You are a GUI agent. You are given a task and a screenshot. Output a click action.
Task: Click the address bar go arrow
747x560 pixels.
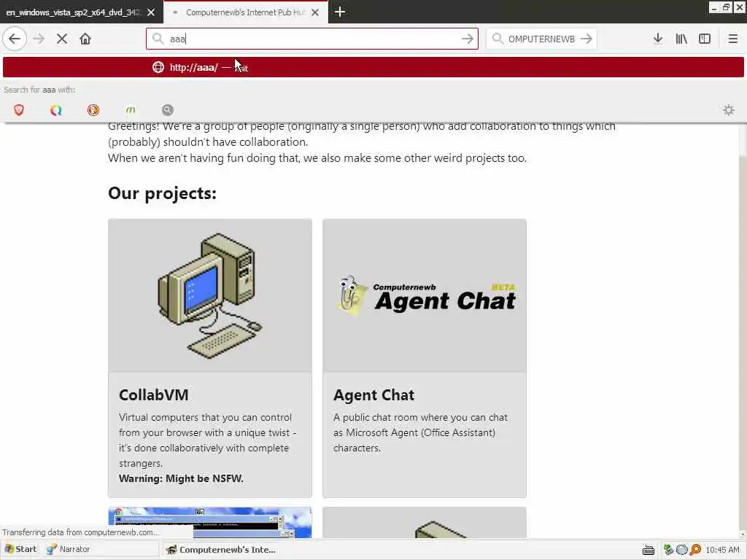click(468, 39)
